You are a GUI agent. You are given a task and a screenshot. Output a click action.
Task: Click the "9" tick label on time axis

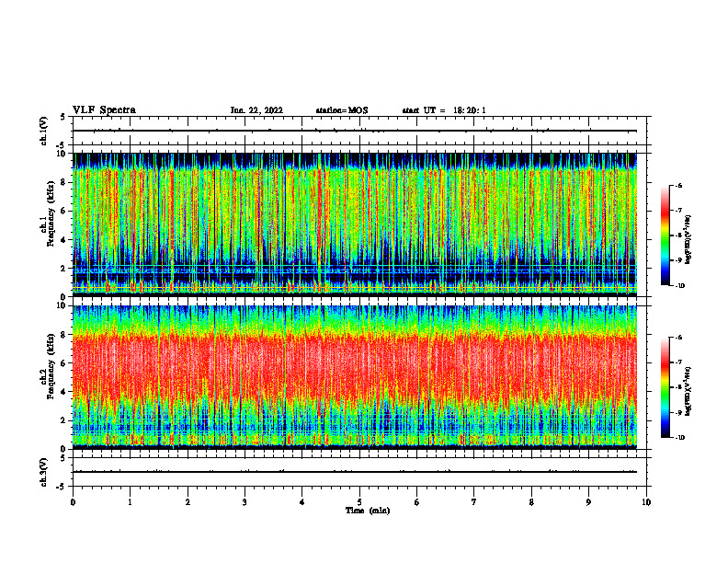click(588, 502)
